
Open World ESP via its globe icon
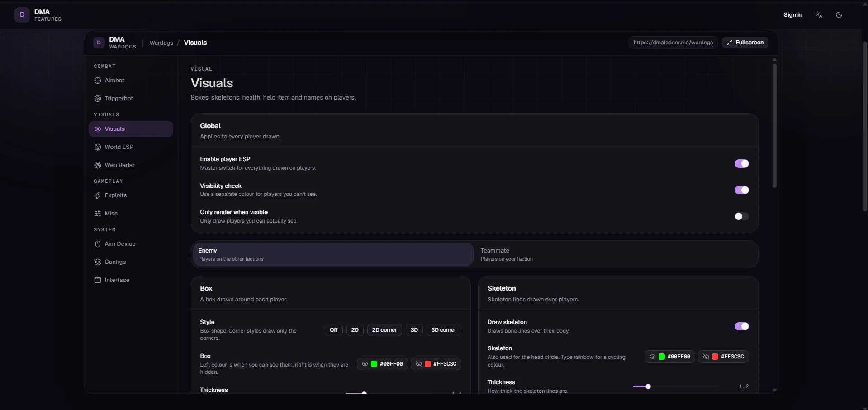coord(98,147)
